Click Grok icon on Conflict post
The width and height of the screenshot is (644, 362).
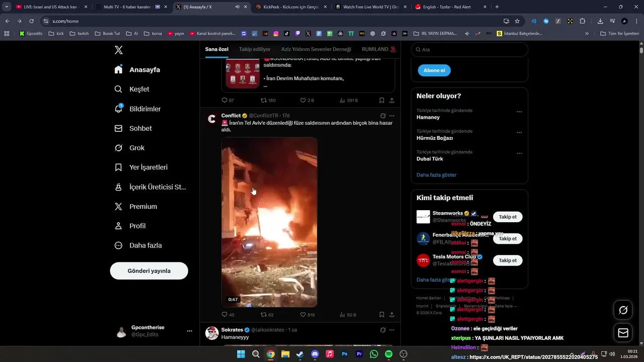[x=383, y=116]
